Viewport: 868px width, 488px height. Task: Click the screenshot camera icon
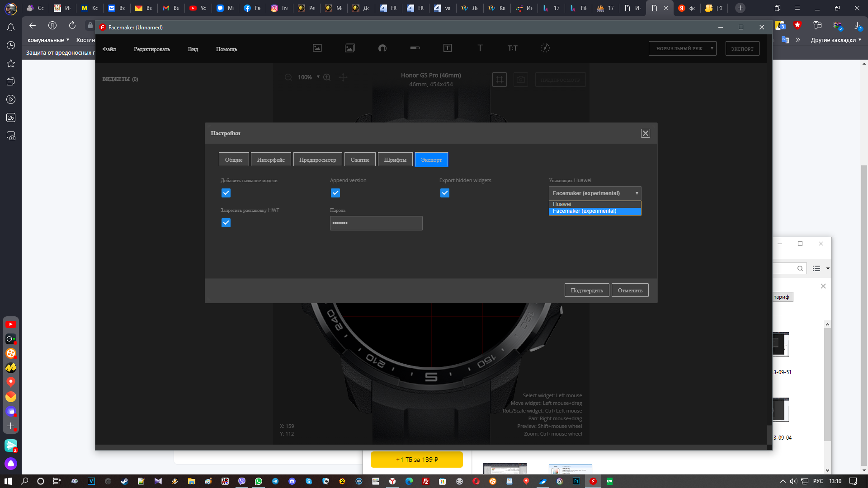(521, 80)
